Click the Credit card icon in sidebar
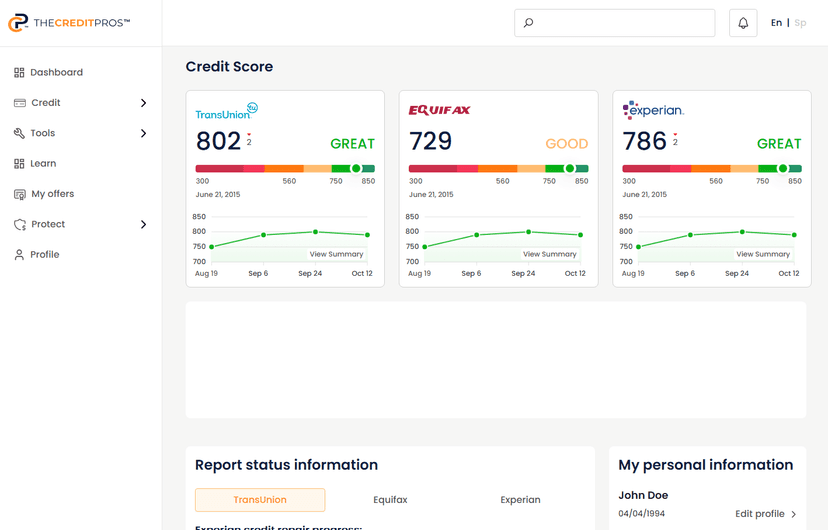This screenshot has height=530, width=828. [x=19, y=103]
